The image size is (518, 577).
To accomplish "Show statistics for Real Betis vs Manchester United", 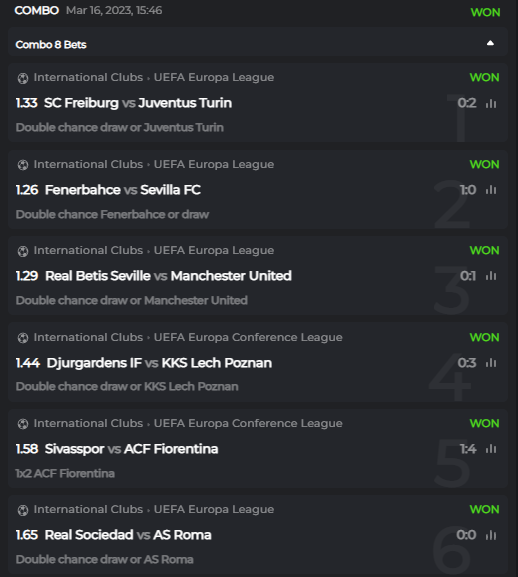I will pos(491,276).
